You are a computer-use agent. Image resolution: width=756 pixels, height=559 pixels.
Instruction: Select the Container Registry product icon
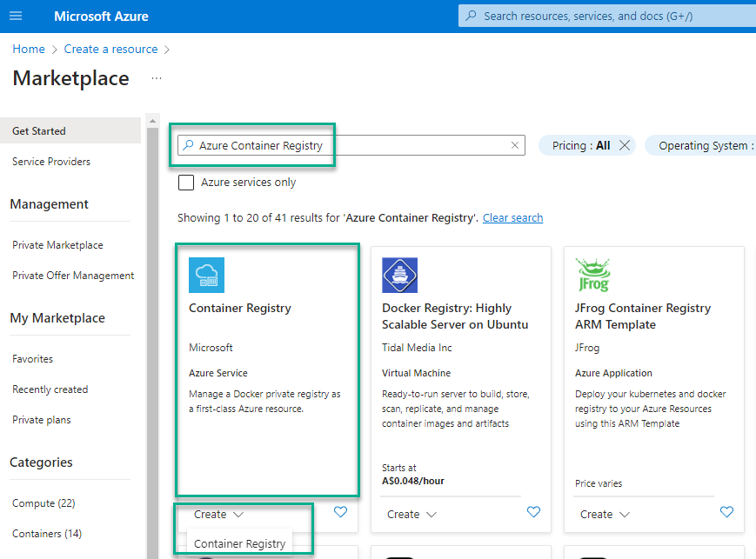click(x=206, y=275)
